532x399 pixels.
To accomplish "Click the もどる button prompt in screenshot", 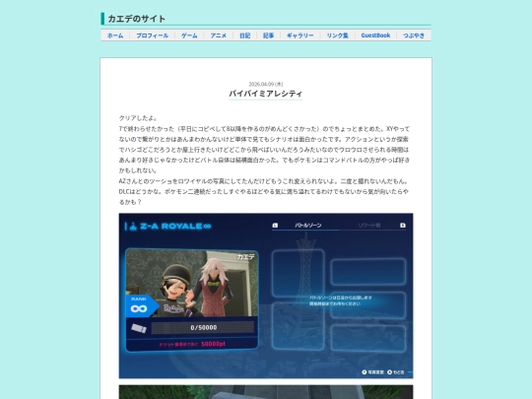I will pyautogui.click(x=396, y=372).
